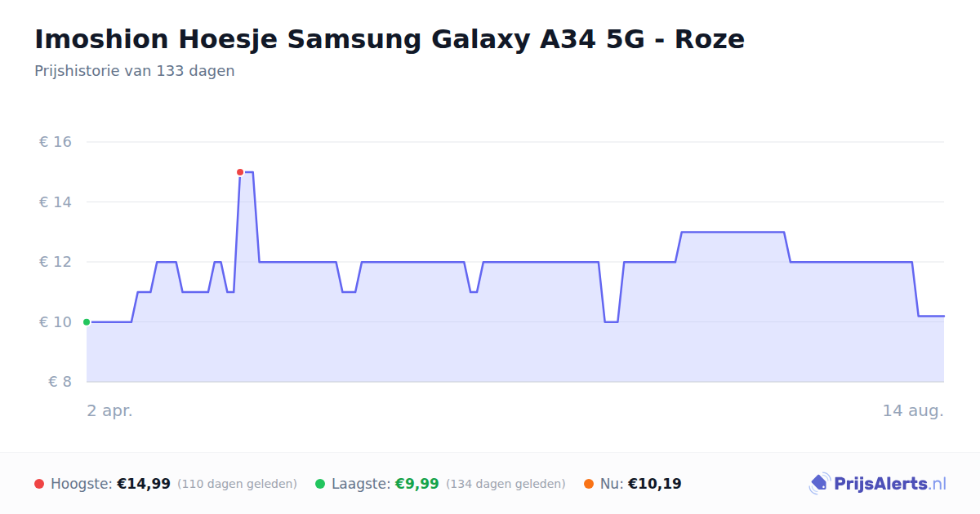Click the green lowest-price marker on chart
Viewport: 980px width, 514px height.
coord(87,322)
